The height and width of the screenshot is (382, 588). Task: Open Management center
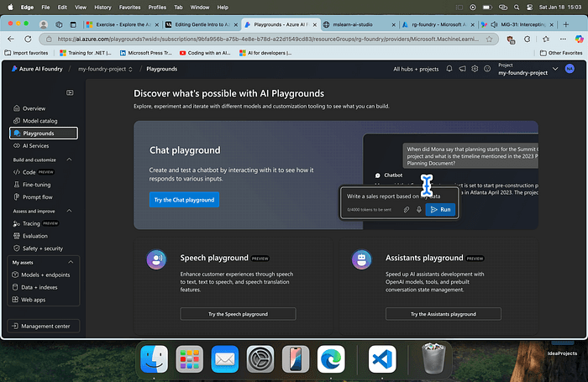pyautogui.click(x=44, y=326)
